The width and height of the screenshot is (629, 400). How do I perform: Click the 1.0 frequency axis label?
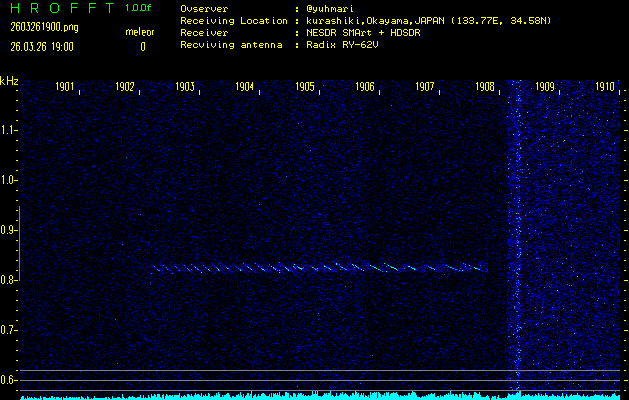9,180
